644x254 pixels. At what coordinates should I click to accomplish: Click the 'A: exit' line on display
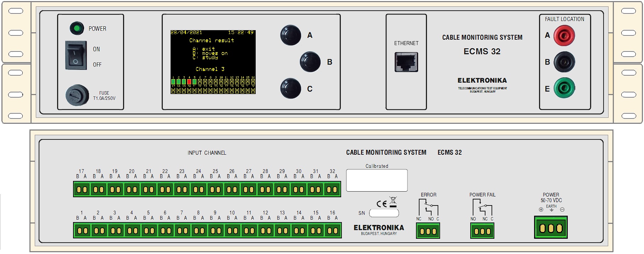[204, 49]
